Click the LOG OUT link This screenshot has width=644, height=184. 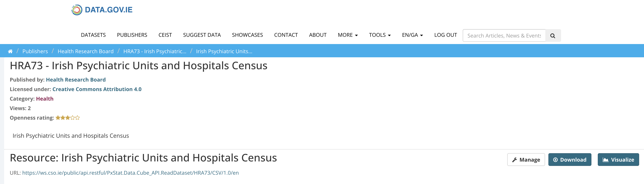click(445, 35)
